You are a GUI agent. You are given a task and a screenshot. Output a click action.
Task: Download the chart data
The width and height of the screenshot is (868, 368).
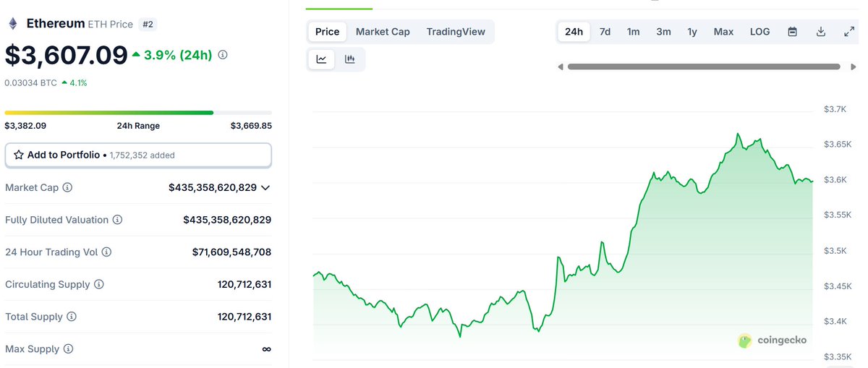tap(821, 32)
